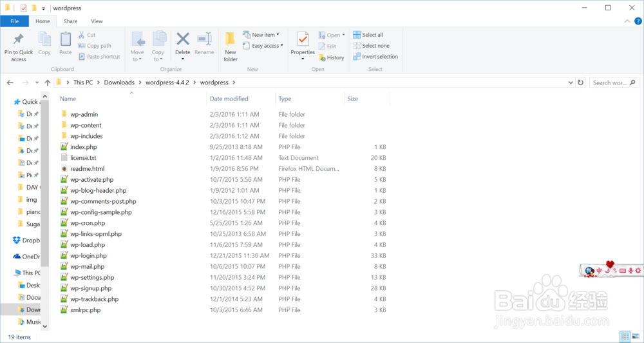
Task: Open Music in navigation pane
Action: coord(30,322)
